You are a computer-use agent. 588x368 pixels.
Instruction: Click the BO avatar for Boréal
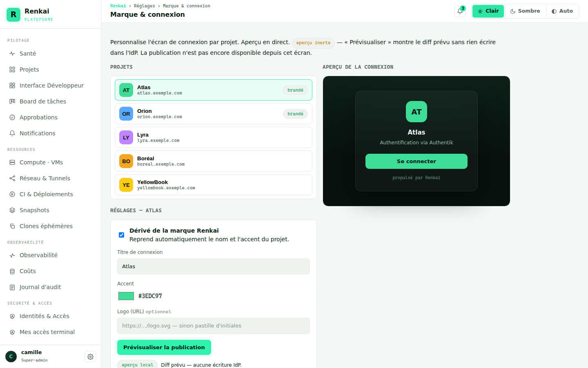(126, 161)
